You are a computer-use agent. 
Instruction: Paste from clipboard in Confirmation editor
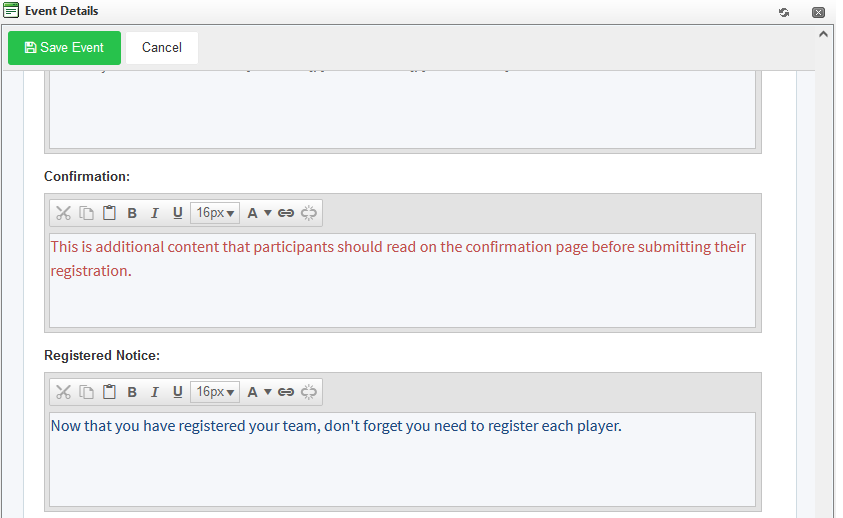pyautogui.click(x=109, y=213)
